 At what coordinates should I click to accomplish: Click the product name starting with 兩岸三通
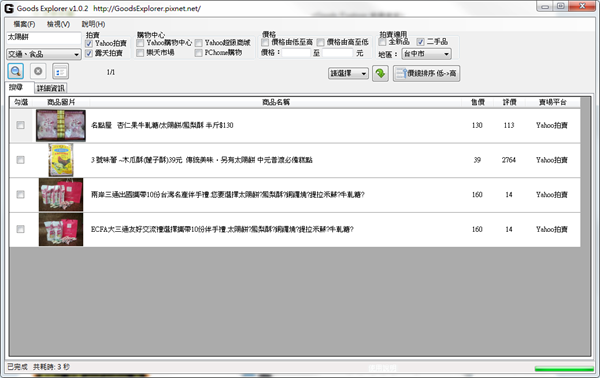[227, 195]
